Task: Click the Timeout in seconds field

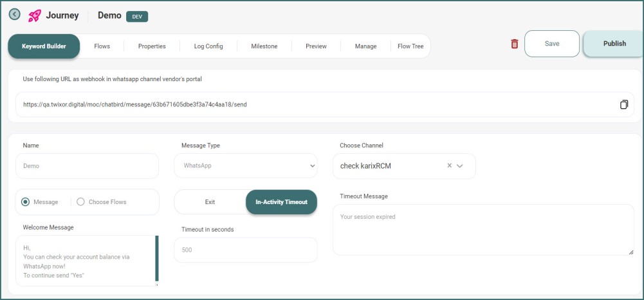Action: point(245,250)
